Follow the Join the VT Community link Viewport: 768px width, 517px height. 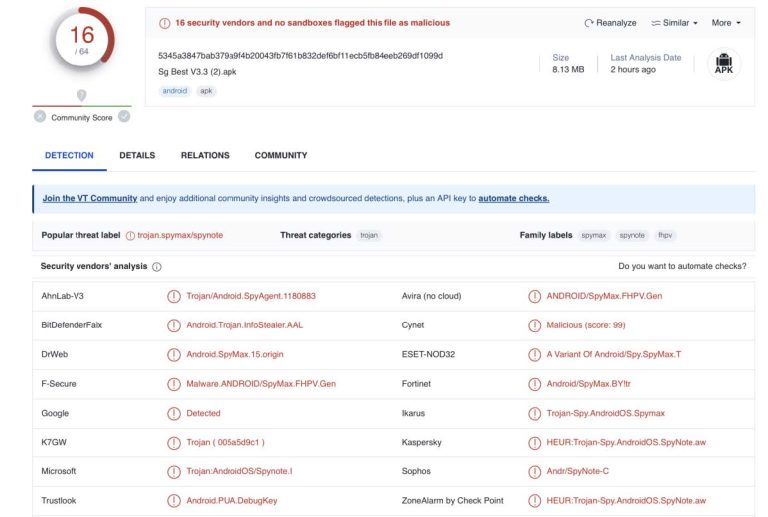click(x=89, y=198)
